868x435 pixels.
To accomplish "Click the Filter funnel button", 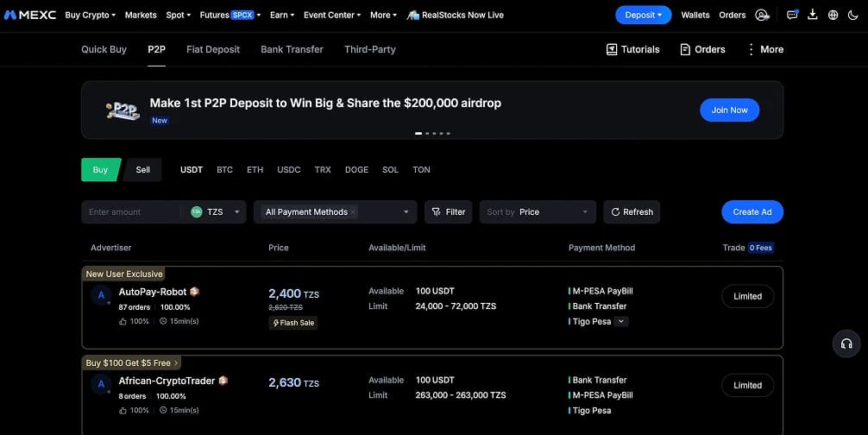I will coord(449,212).
